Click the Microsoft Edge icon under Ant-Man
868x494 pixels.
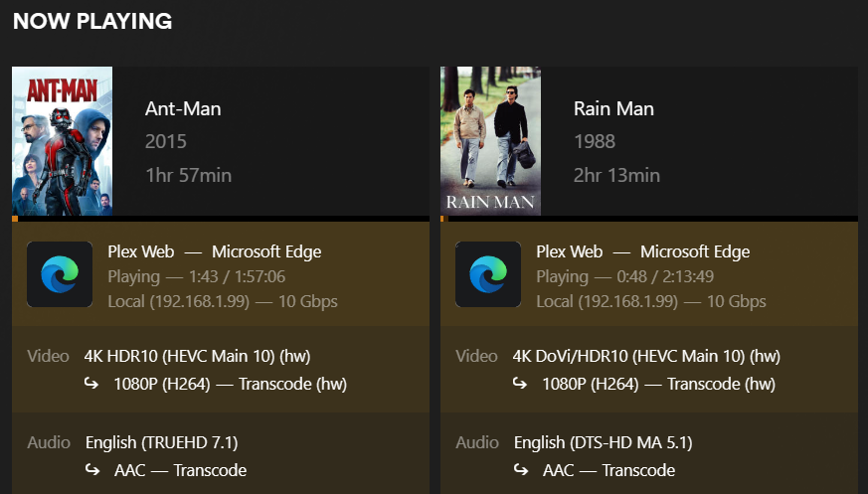click(x=60, y=273)
